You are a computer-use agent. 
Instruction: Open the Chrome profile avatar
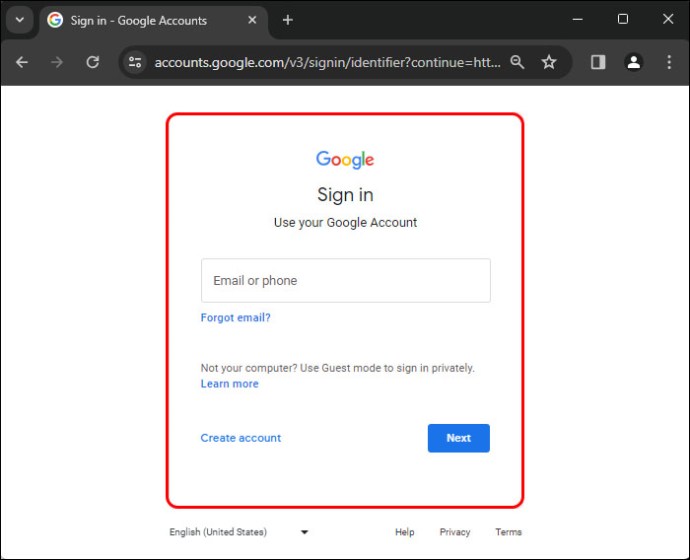(633, 62)
